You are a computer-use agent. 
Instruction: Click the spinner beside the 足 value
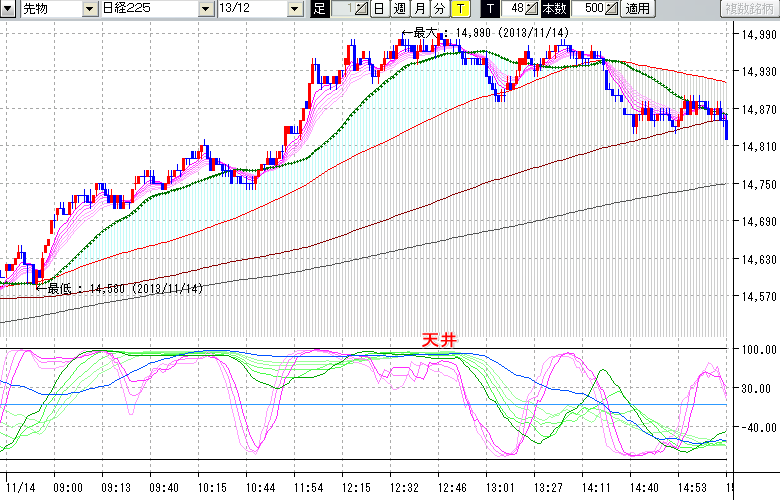point(363,9)
